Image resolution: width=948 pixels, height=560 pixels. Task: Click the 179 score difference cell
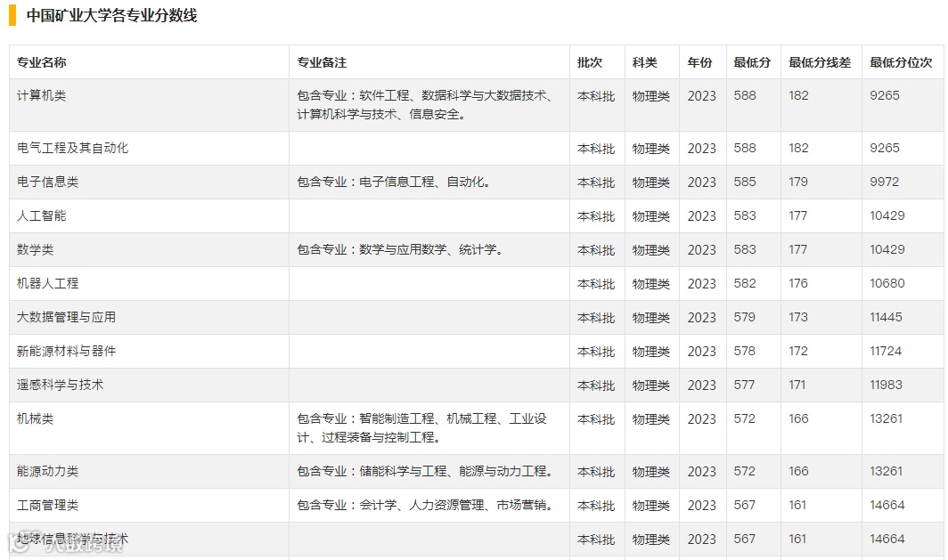click(x=798, y=182)
